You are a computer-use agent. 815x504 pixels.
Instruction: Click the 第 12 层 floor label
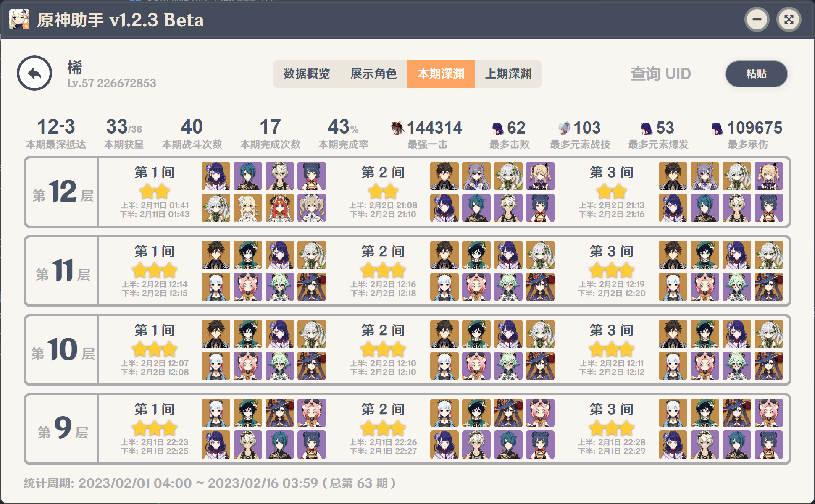click(x=62, y=192)
